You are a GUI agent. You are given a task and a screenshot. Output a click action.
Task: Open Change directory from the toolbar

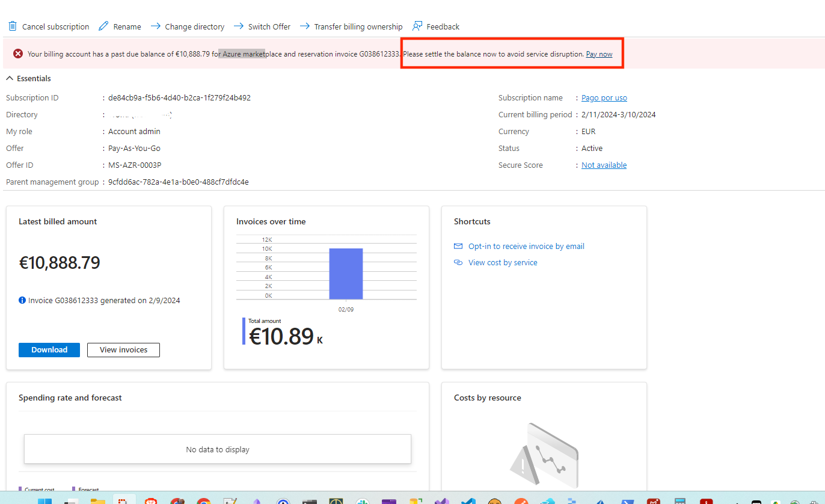[x=187, y=26]
